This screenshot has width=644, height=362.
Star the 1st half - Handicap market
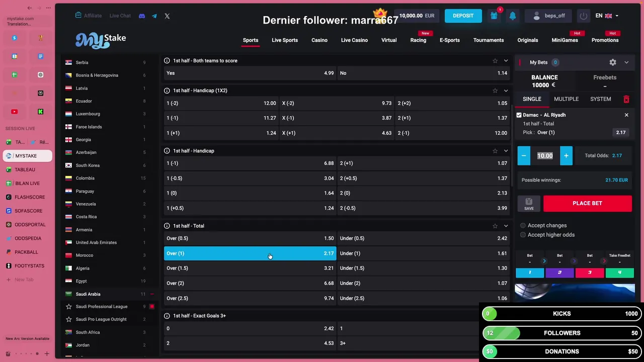pyautogui.click(x=495, y=151)
